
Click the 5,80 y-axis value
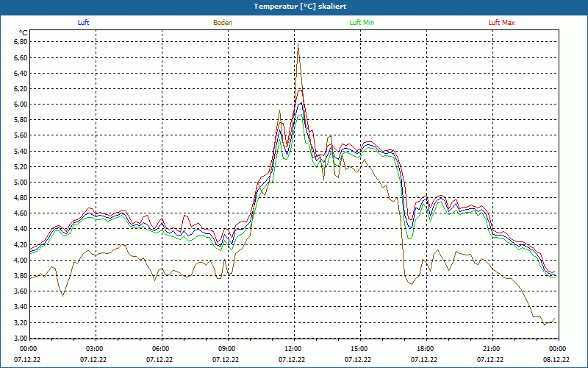[x=21, y=120]
